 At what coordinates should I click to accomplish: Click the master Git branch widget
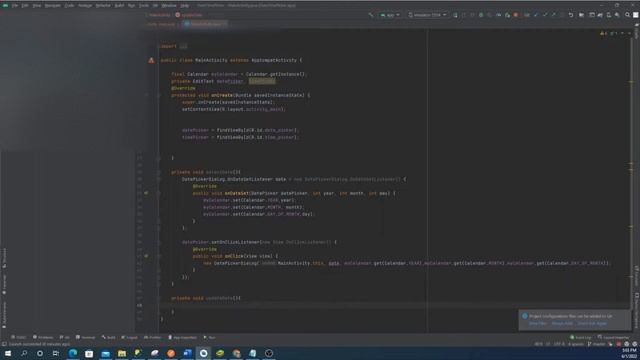click(x=597, y=344)
